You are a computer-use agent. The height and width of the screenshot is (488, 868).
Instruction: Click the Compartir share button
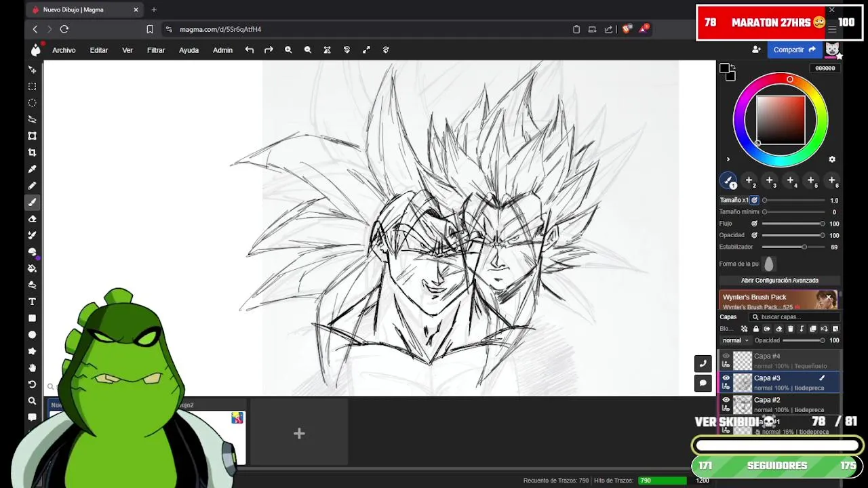tap(794, 49)
